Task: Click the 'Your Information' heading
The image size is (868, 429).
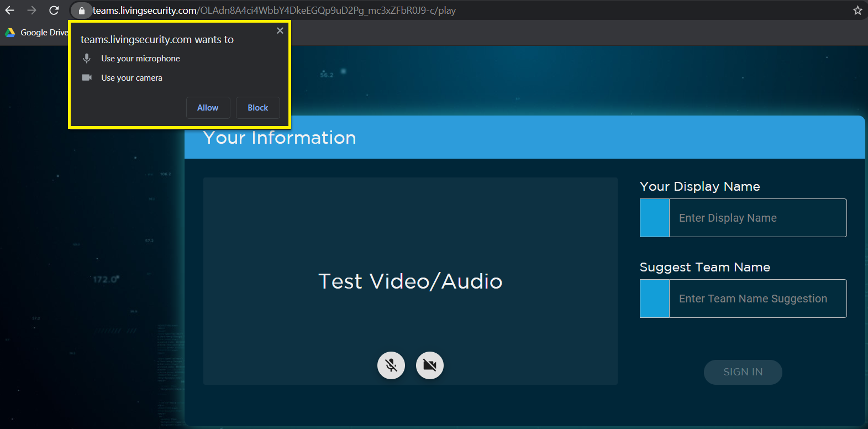Action: 280,138
